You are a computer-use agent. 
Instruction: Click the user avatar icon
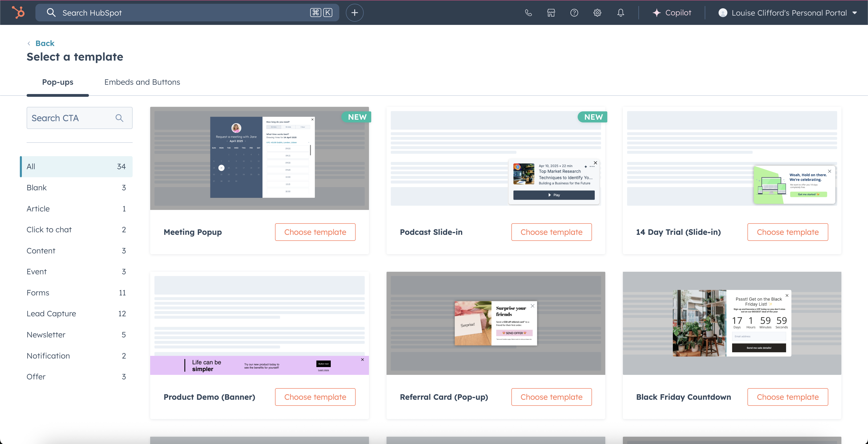point(723,13)
